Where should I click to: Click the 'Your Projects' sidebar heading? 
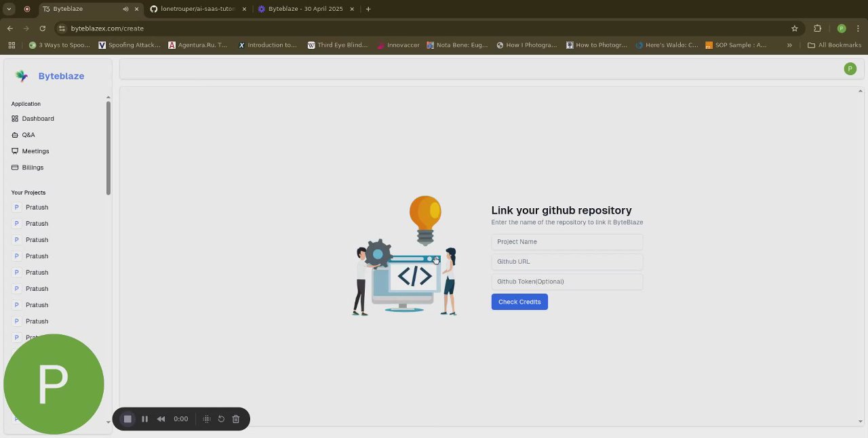[28, 193]
